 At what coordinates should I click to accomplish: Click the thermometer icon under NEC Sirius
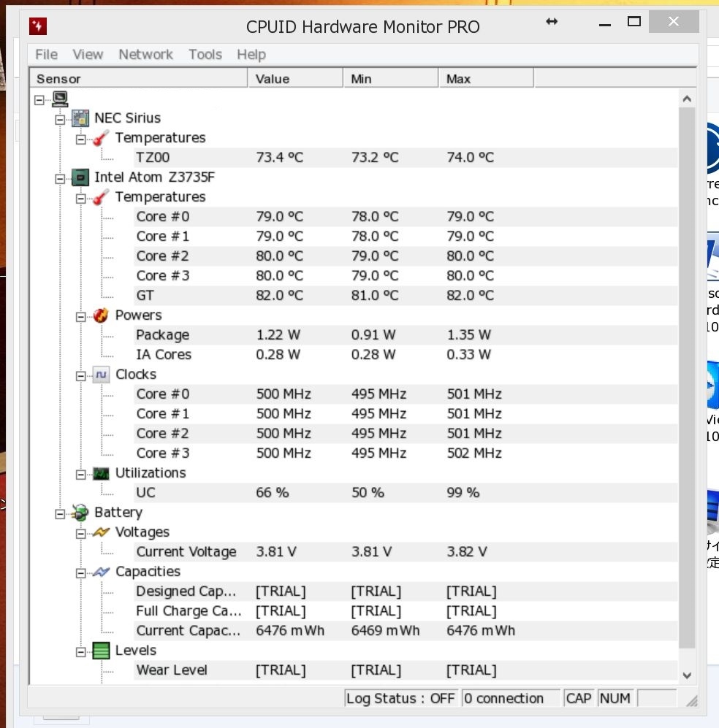[101, 138]
